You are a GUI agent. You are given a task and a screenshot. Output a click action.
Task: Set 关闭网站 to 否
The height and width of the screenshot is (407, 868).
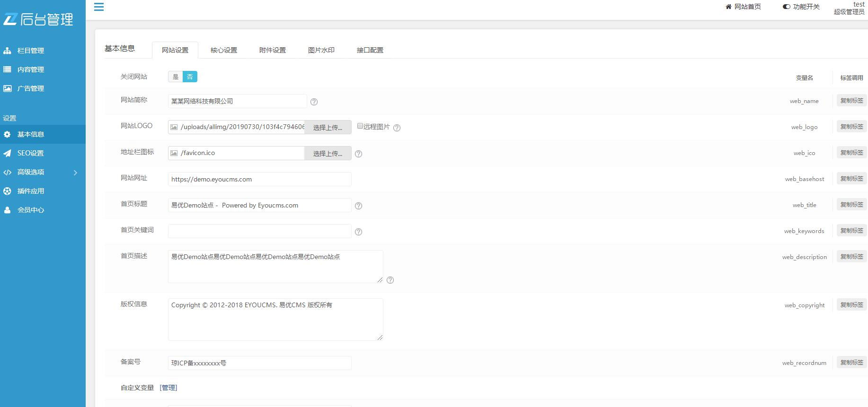coord(190,77)
